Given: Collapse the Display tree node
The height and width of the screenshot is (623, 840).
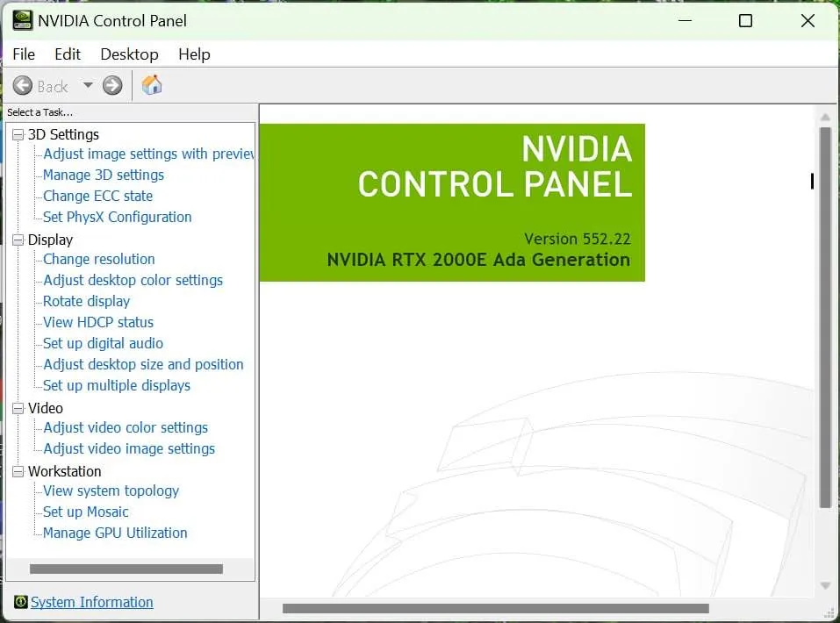Looking at the screenshot, I should 18,240.
